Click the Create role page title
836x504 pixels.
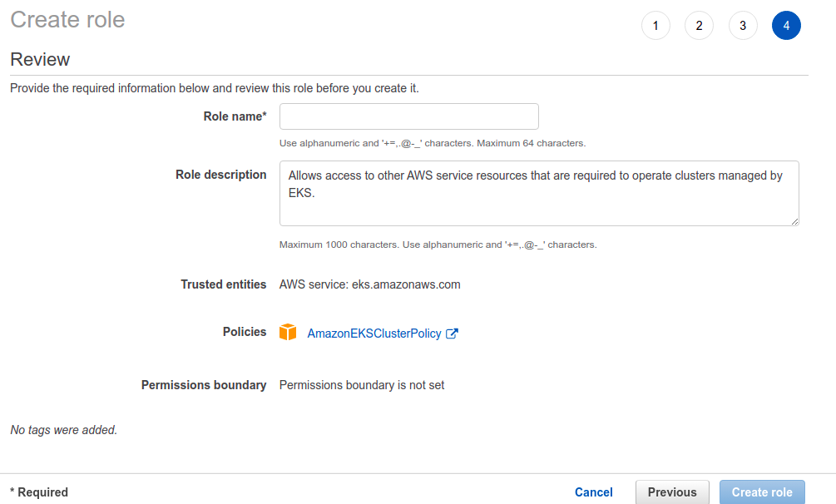(67, 20)
